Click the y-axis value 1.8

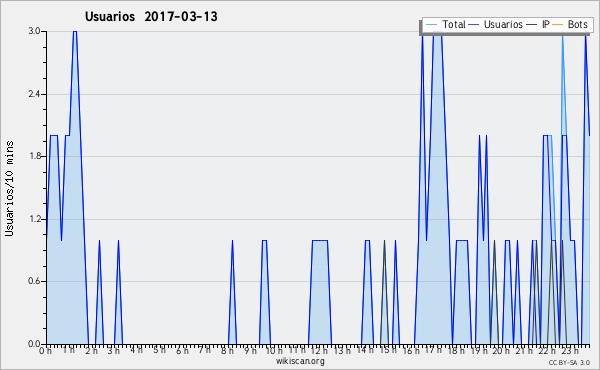pyautogui.click(x=35, y=156)
